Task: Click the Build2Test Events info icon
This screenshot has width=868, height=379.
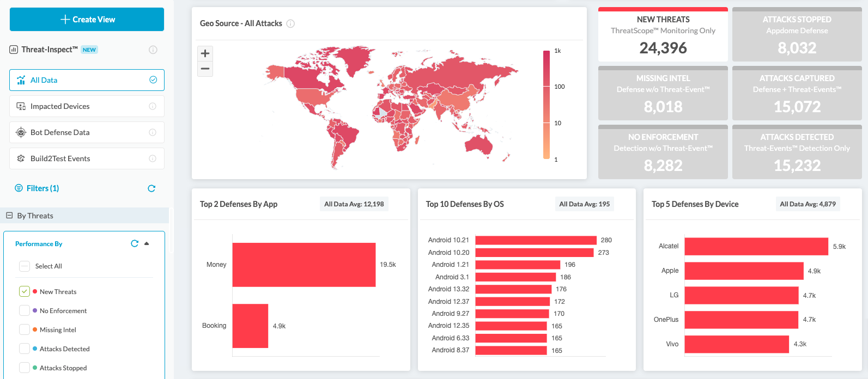Action: point(153,158)
